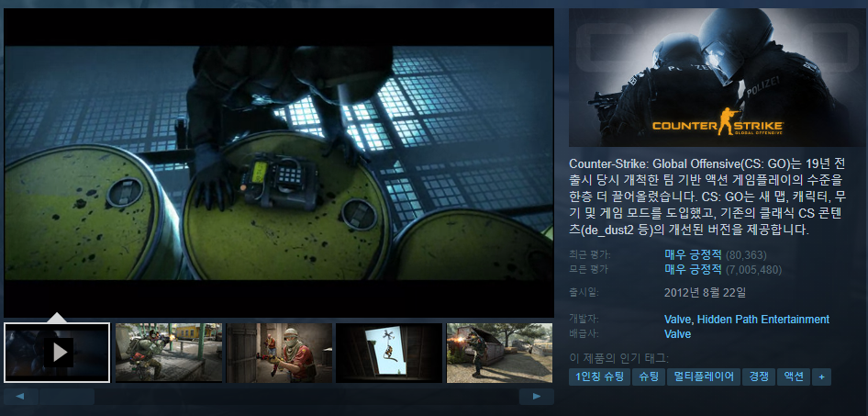The image size is (868, 416).
Task: Click the total review count (7,005,480)
Action: point(753,270)
